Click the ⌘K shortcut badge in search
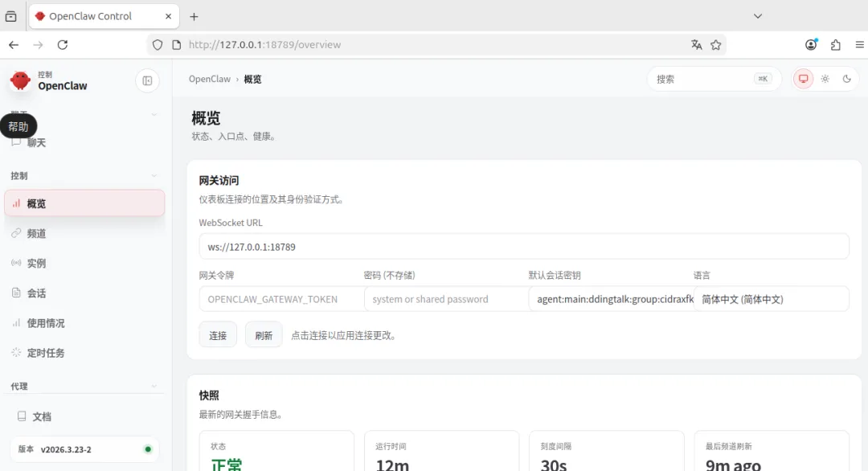Viewport: 868px width, 471px height. point(763,79)
